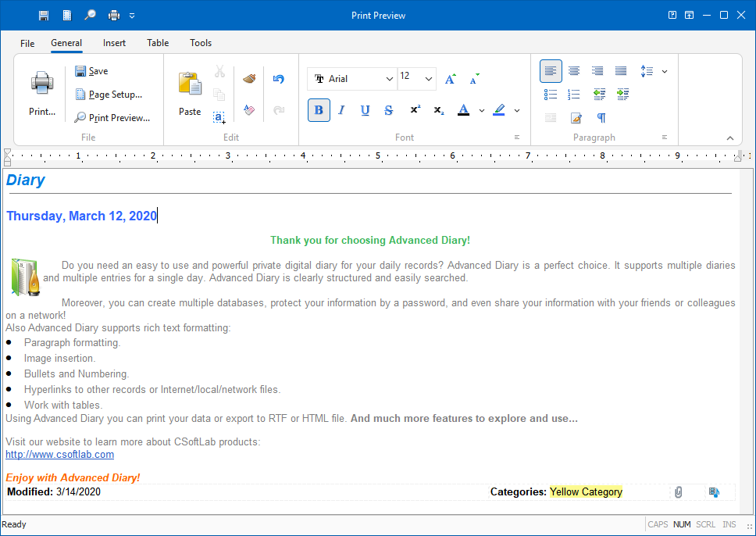Click the bulleted list icon
This screenshot has height=536, width=756.
[551, 94]
